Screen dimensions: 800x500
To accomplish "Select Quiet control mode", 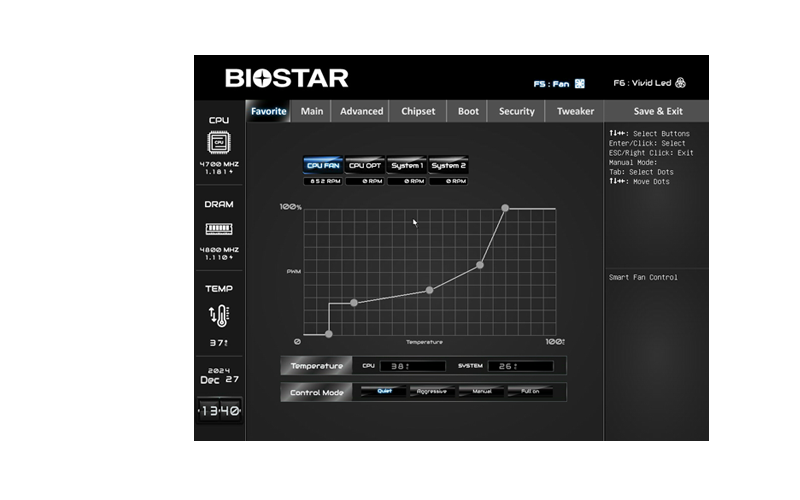I will coord(385,392).
